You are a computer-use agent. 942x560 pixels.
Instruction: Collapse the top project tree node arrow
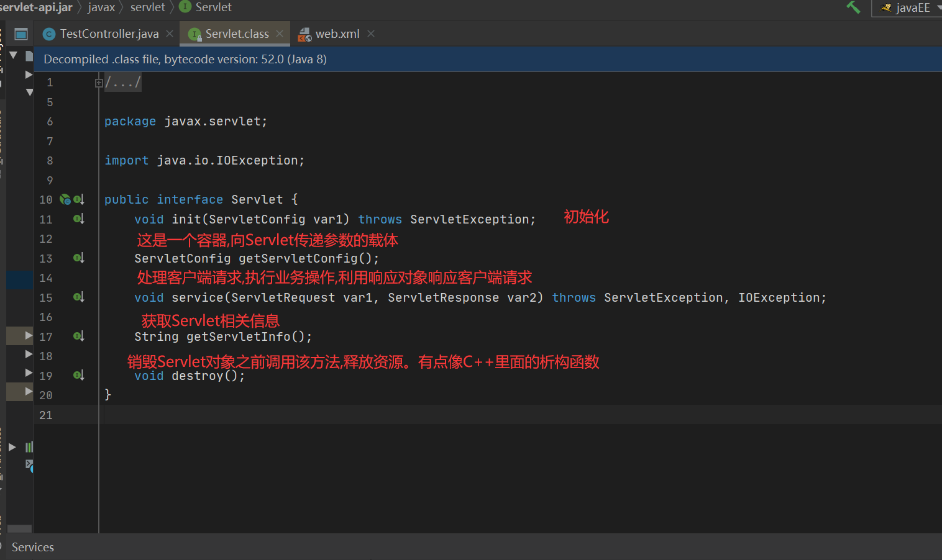tap(13, 55)
